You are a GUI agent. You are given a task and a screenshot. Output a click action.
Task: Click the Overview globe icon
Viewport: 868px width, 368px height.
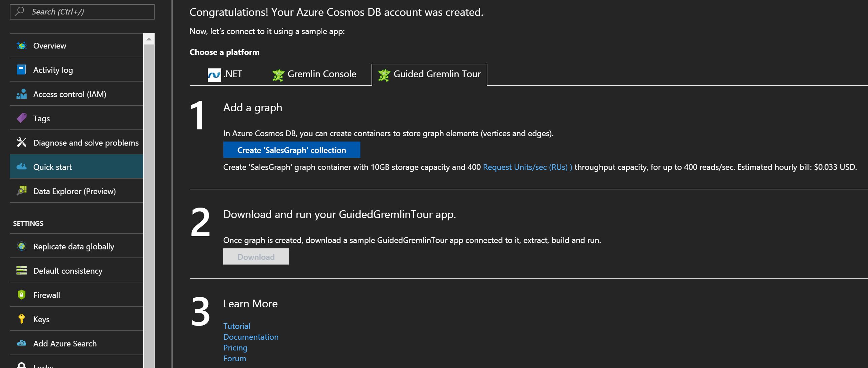click(22, 45)
